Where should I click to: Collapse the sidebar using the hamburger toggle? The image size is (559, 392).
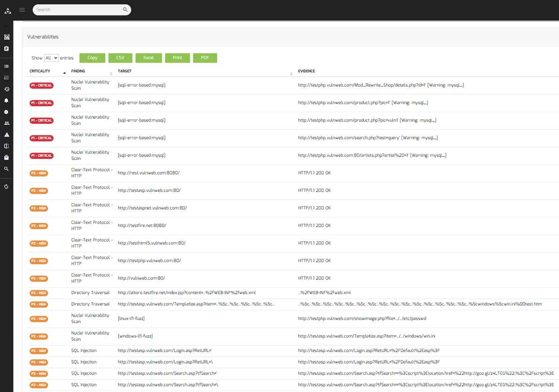point(22,9)
